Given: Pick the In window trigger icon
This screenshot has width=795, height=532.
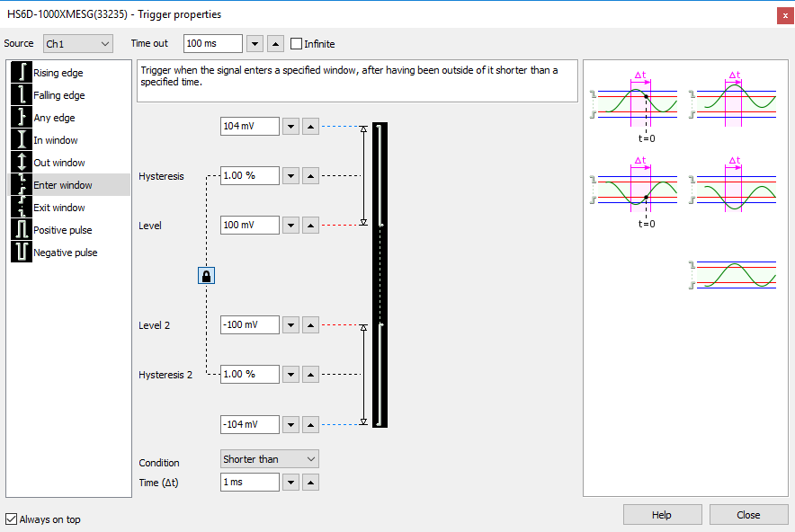Looking at the screenshot, I should click(22, 140).
